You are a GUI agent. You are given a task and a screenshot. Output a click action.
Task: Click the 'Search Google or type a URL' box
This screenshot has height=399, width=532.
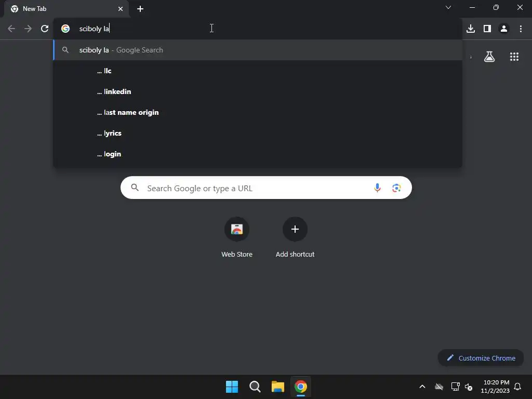click(x=266, y=188)
